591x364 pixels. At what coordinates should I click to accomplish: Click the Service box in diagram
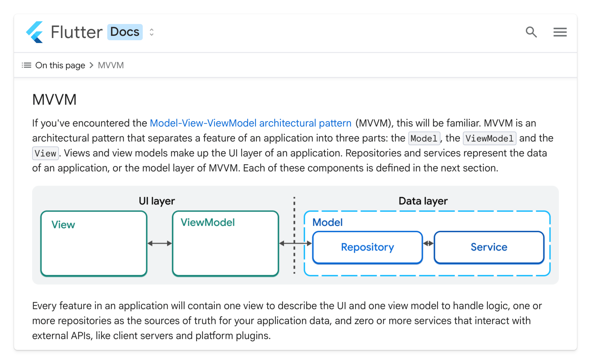tap(489, 247)
